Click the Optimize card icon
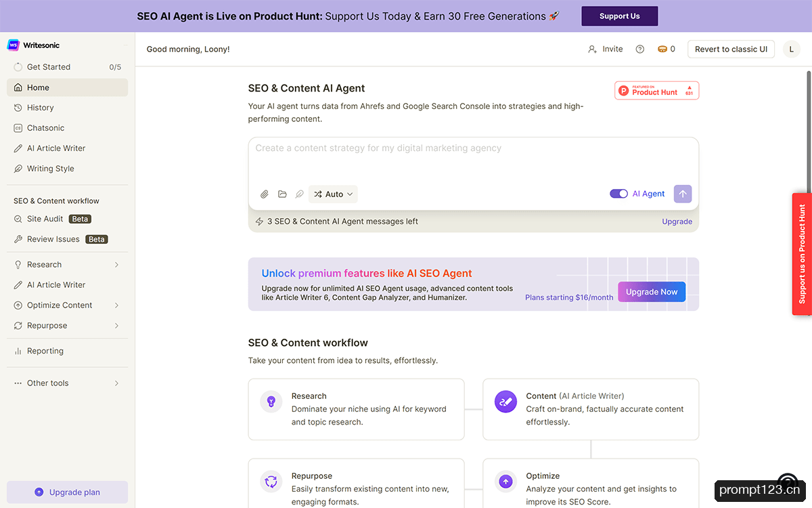The height and width of the screenshot is (508, 812). (x=505, y=482)
